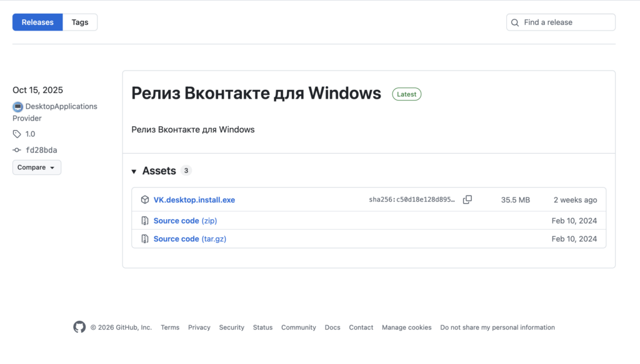The image size is (640, 364).
Task: Click the © 2026 GitHub, Inc. text
Action: (x=121, y=327)
